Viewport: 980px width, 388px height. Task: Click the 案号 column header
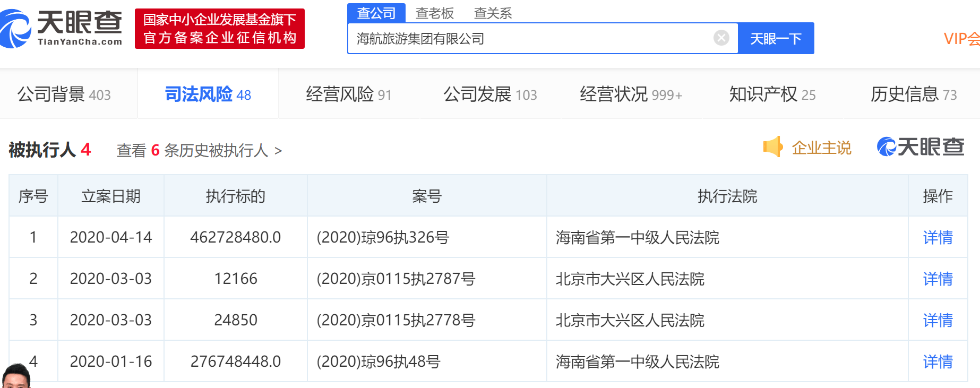(x=427, y=196)
